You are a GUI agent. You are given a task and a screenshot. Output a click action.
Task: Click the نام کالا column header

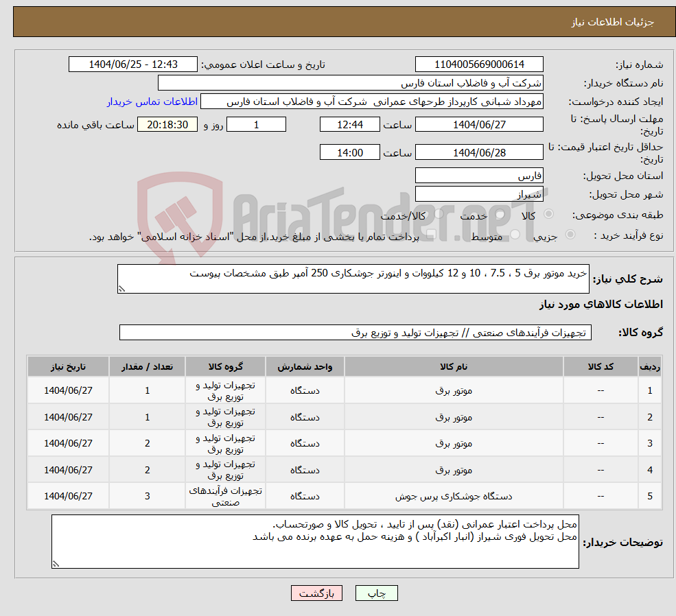(453, 366)
